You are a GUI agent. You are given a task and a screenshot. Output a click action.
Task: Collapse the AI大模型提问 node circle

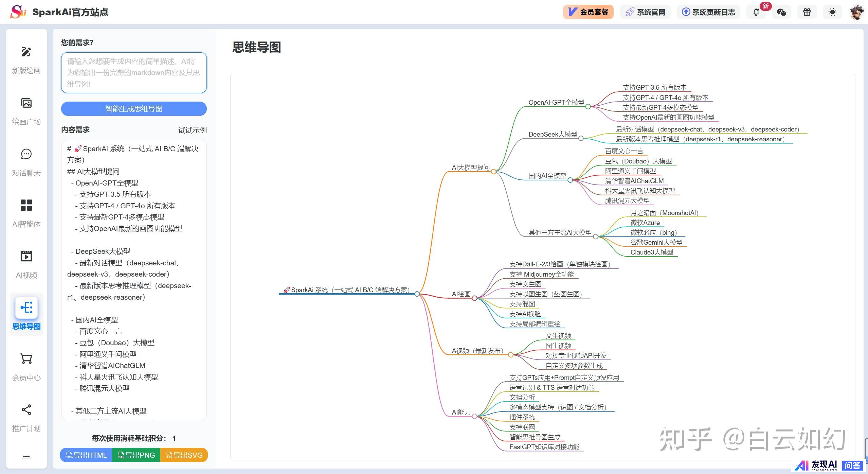pos(493,172)
